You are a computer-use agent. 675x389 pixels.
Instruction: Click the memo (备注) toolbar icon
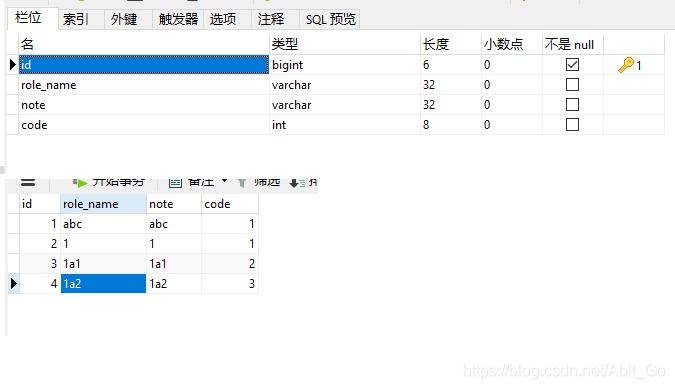click(x=175, y=183)
